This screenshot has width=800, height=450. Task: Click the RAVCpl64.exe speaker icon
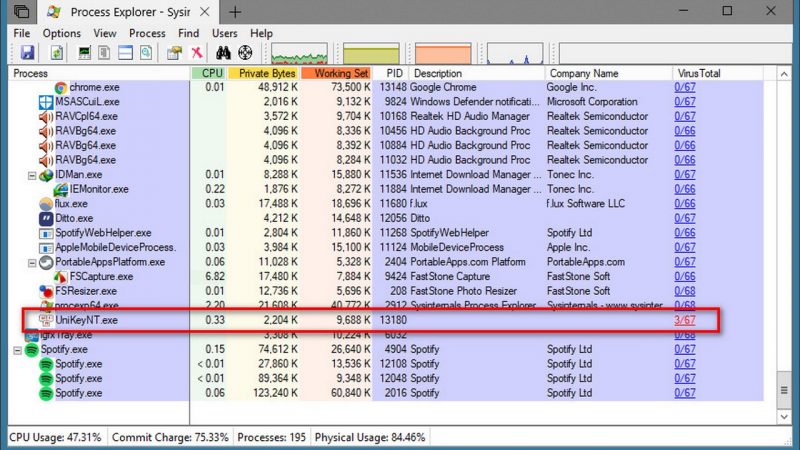pos(46,117)
